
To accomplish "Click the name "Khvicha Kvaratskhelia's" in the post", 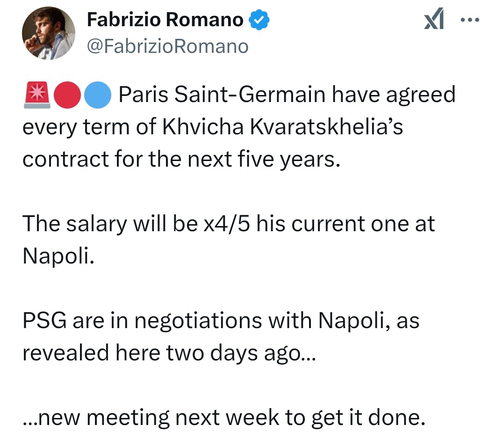I will point(282,127).
